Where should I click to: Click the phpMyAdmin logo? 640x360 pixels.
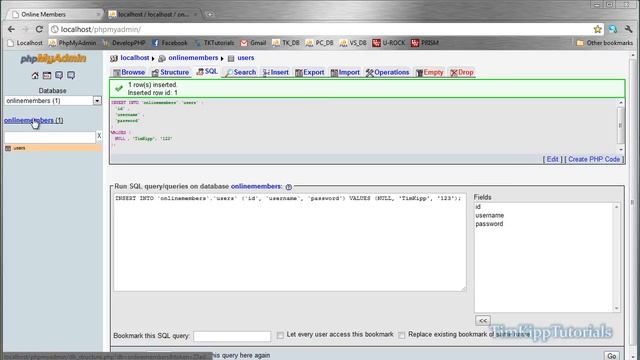53,58
